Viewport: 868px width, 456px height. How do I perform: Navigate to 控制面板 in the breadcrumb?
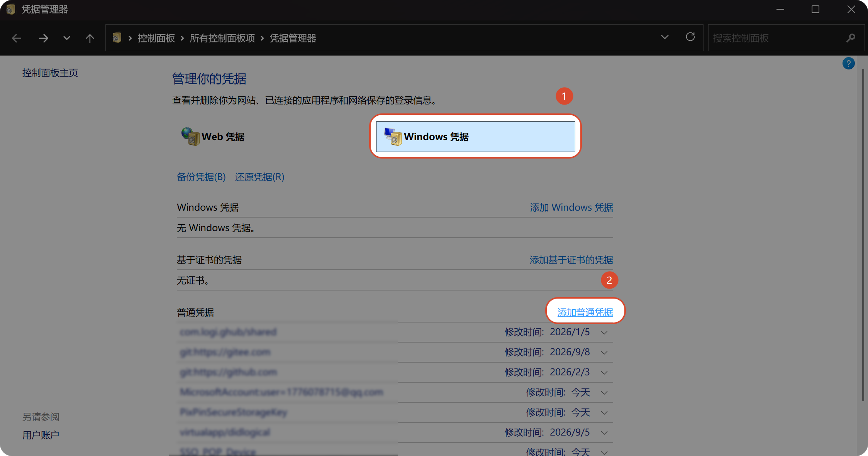click(156, 38)
